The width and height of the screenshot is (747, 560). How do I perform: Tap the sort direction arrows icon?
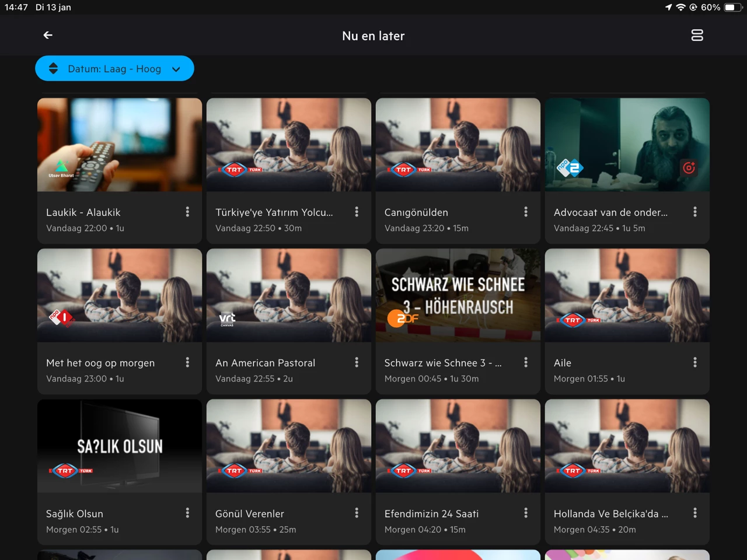[53, 69]
